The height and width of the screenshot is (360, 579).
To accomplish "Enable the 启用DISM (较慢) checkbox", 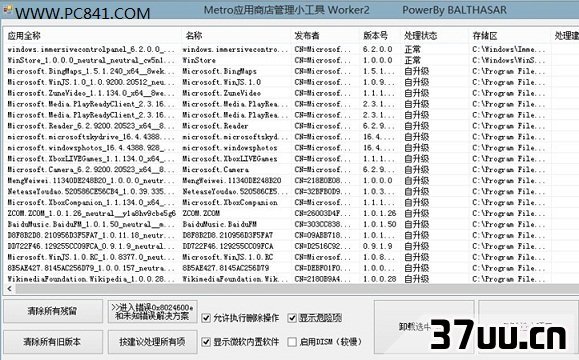I will coord(292,342).
